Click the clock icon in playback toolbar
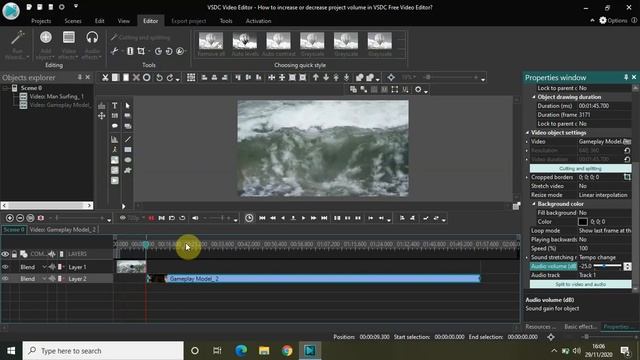The image size is (640, 360). click(249, 218)
